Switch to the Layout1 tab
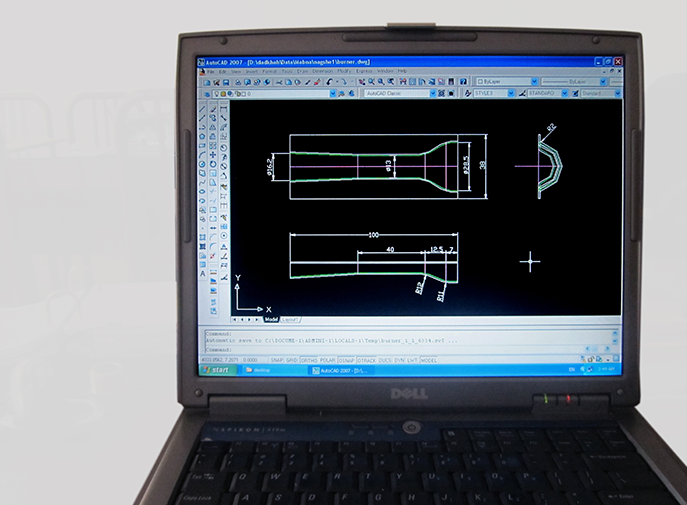 [289, 320]
